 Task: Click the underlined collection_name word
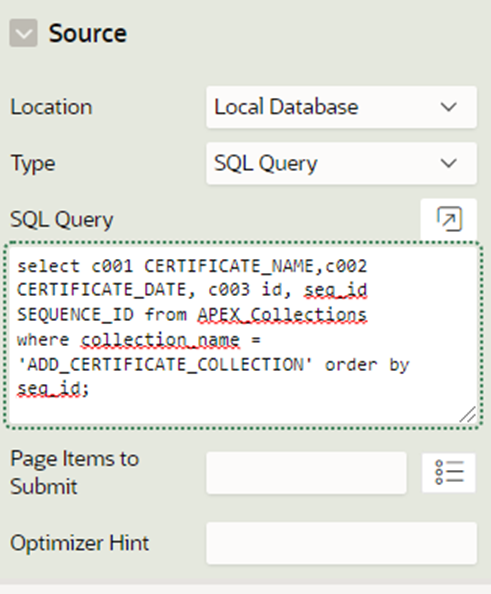coord(160,340)
